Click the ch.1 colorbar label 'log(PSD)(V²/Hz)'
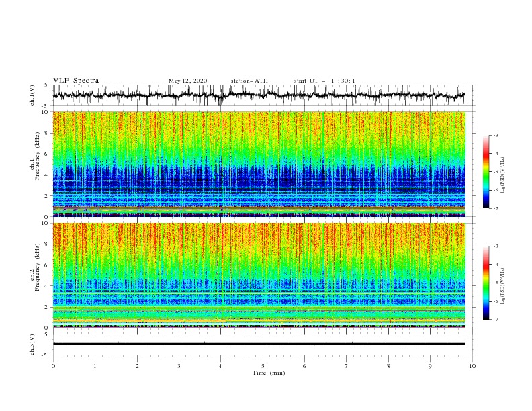 [503, 175]
